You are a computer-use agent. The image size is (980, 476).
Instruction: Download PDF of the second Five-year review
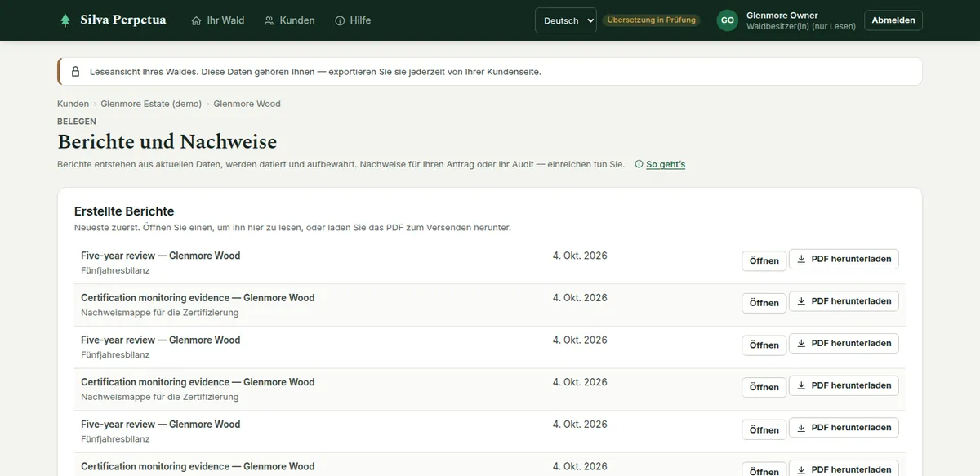[x=844, y=344]
